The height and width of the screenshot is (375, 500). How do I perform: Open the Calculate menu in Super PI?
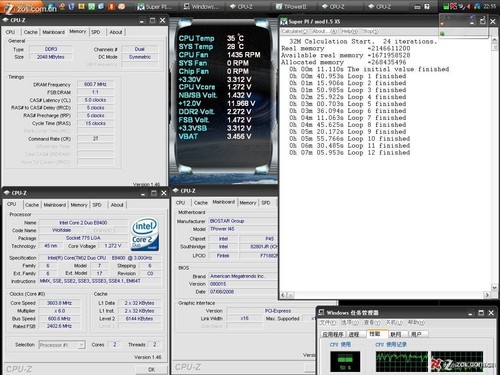[294, 31]
